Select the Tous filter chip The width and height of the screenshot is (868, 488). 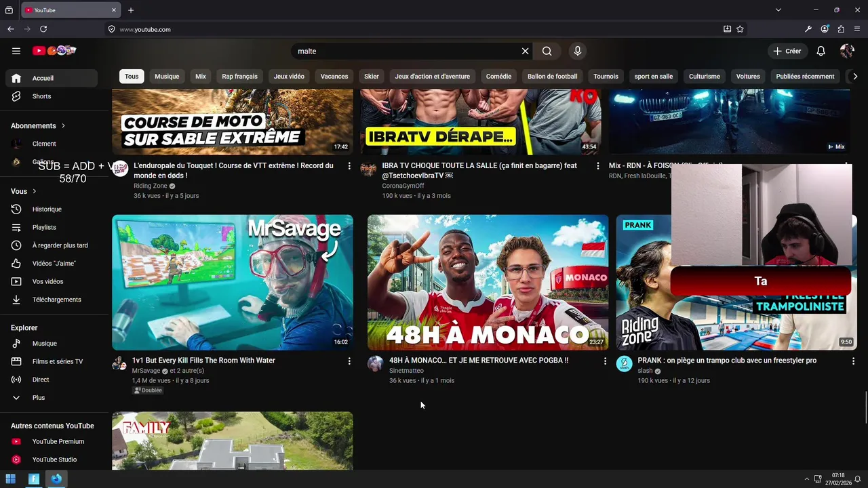point(132,77)
